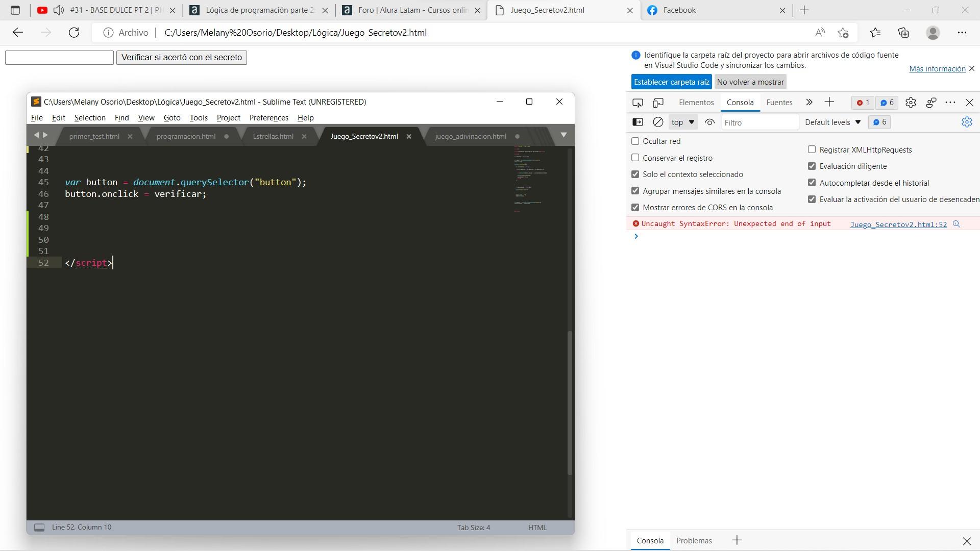
Task: Open DevTools settings gear
Action: pos(911,103)
